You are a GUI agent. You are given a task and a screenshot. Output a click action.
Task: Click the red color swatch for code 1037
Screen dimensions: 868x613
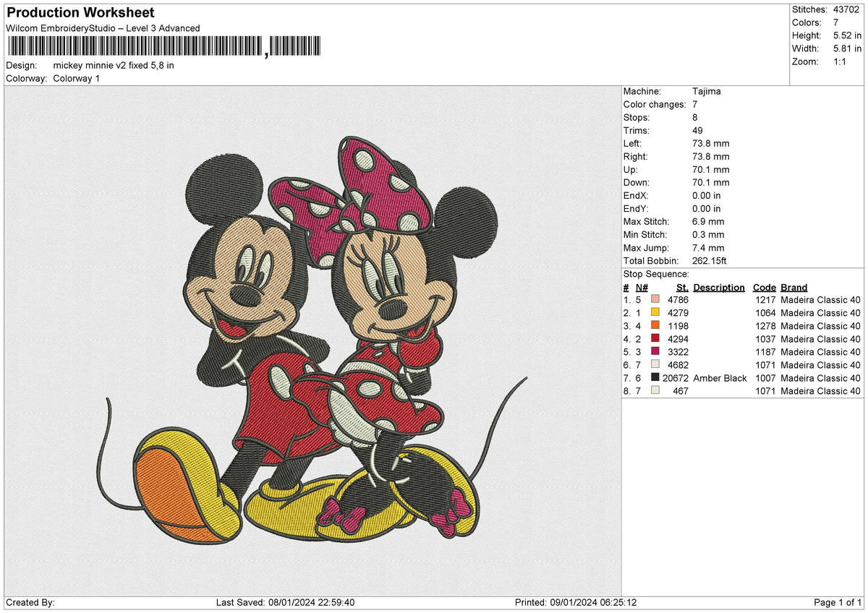655,339
